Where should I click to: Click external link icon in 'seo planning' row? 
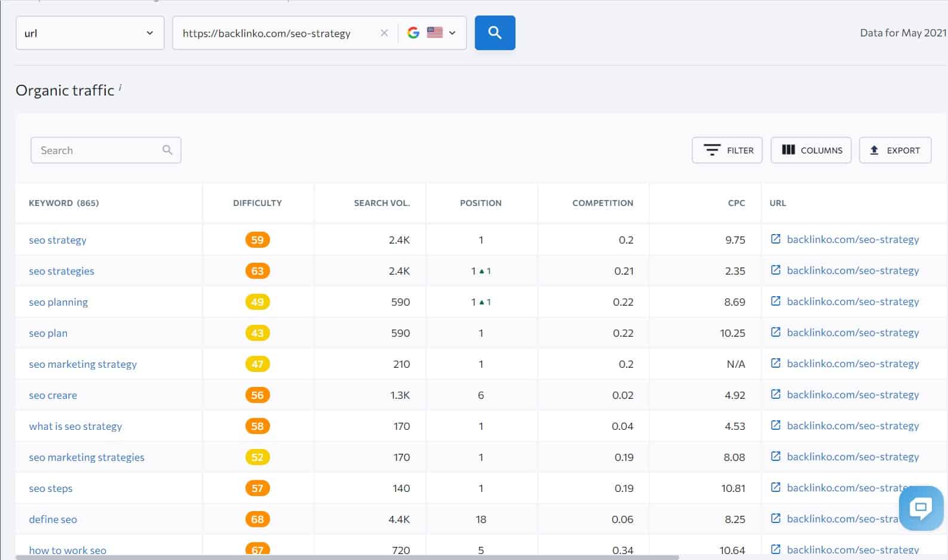[x=775, y=301]
